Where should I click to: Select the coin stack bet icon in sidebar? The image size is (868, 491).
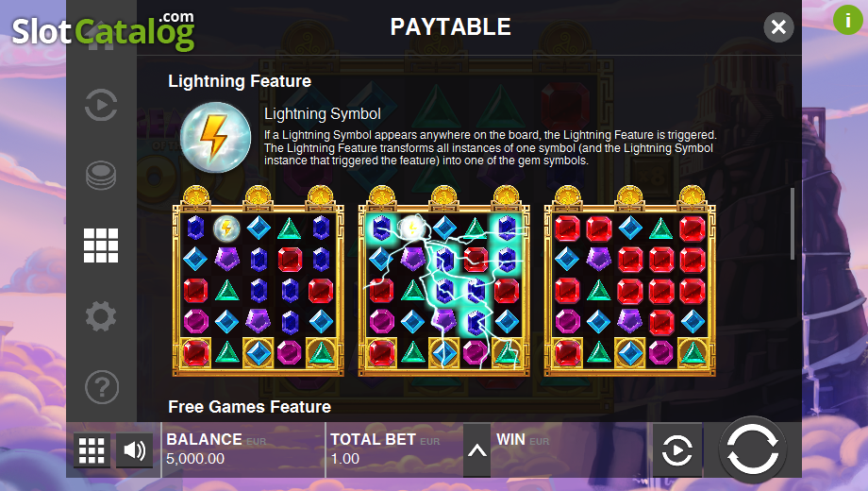click(101, 176)
